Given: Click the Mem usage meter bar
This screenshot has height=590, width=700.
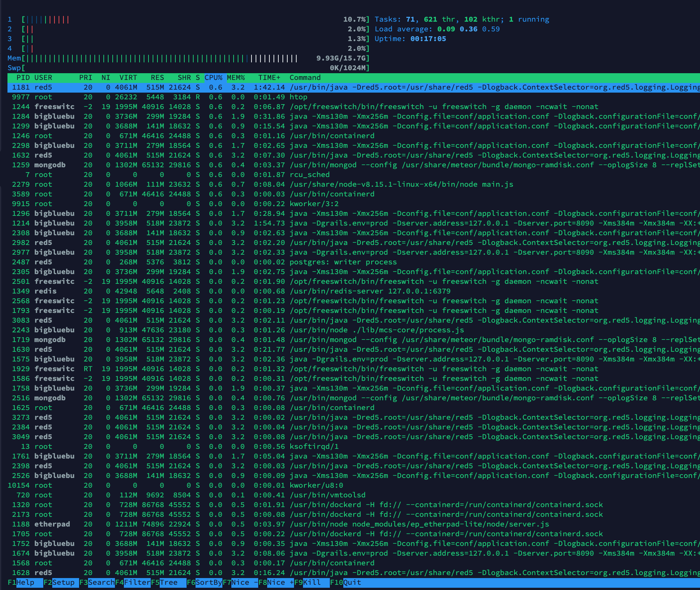Looking at the screenshot, I should pos(188,58).
